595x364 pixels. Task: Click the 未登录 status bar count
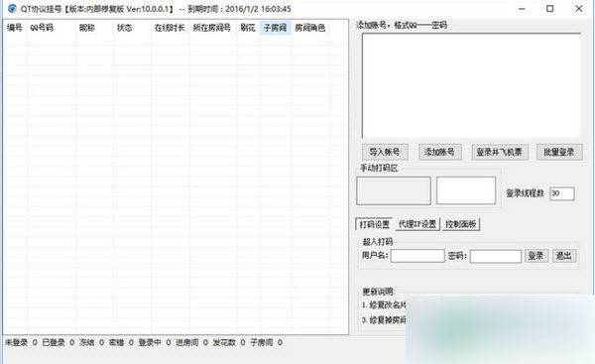point(21,342)
